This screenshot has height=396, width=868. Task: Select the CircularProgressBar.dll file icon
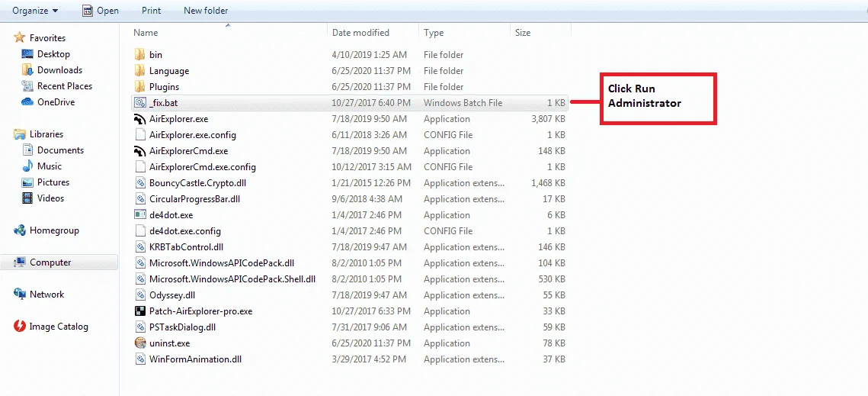pyautogui.click(x=139, y=199)
